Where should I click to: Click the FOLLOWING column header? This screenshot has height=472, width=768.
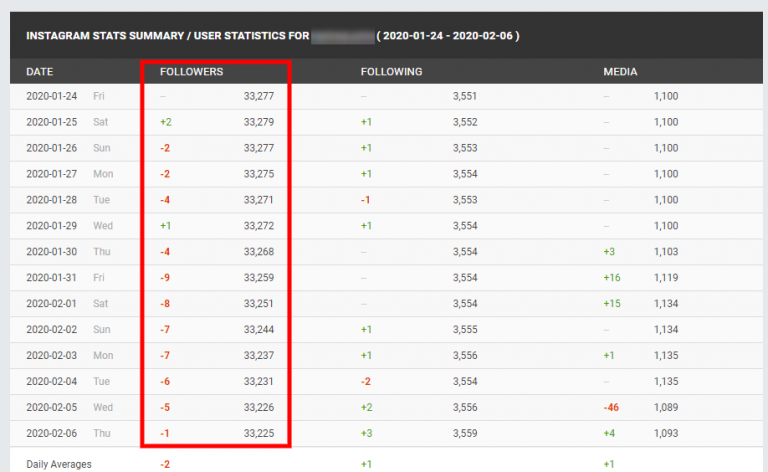pos(391,72)
